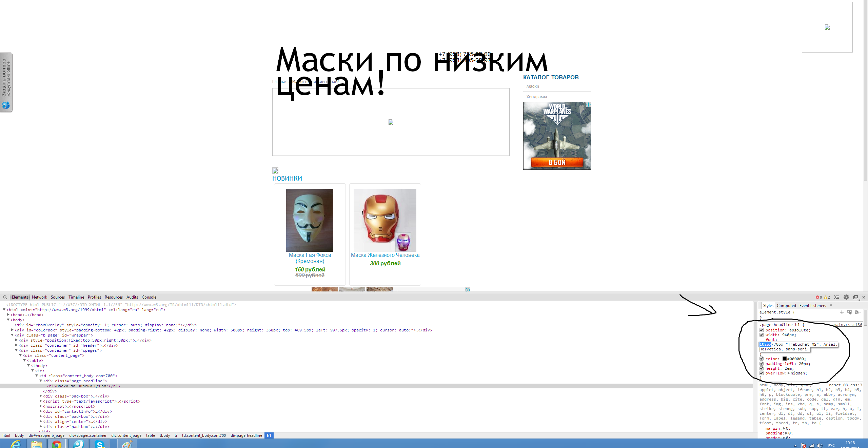The width and height of the screenshot is (868, 448).
Task: Select div.page-headline in the breadcrumb bar
Action: 246,435
